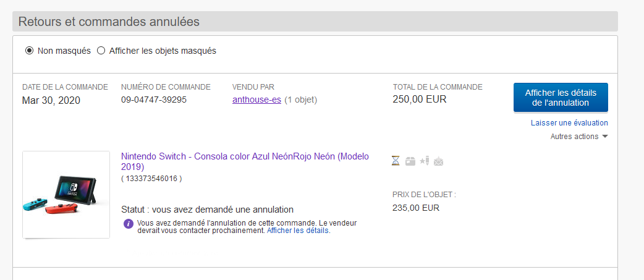This screenshot has width=644, height=280.
Task: Open seller 'anthouse-es' profile link
Action: 256,100
